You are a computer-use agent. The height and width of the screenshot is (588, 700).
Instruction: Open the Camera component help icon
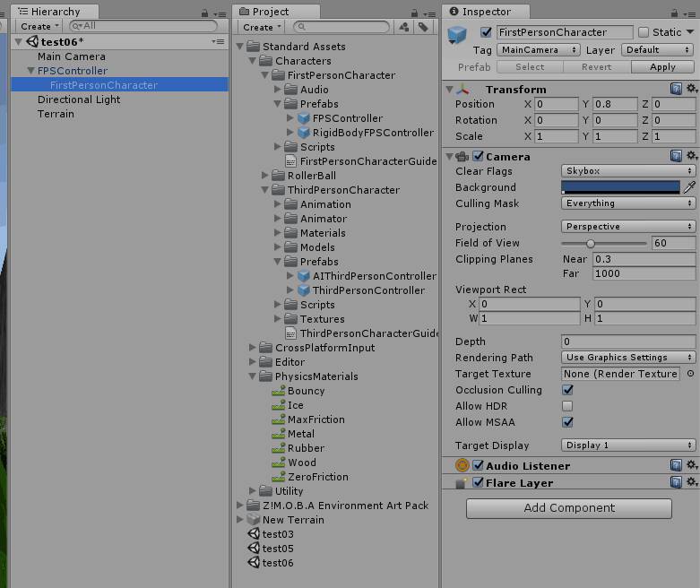click(676, 156)
